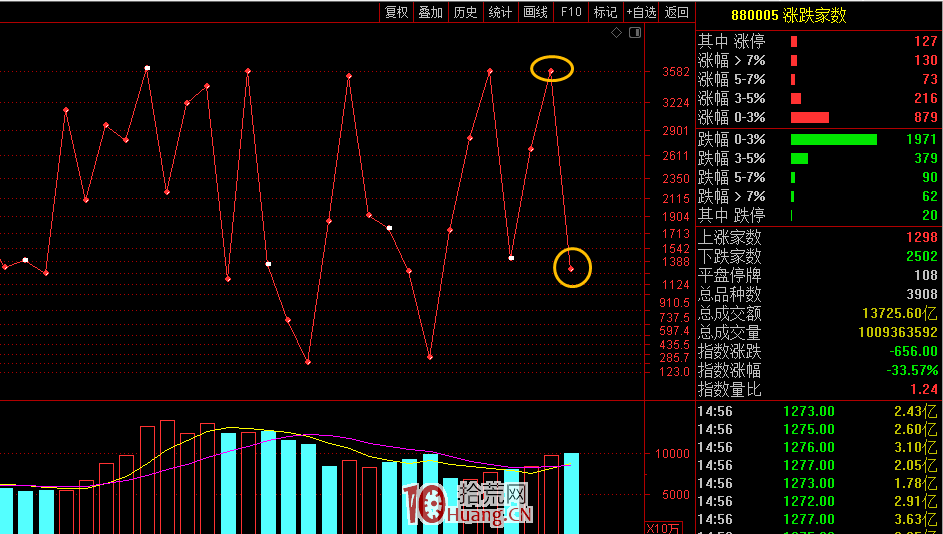Click the lower circled latest data point
The height and width of the screenshot is (534, 943).
pos(572,269)
